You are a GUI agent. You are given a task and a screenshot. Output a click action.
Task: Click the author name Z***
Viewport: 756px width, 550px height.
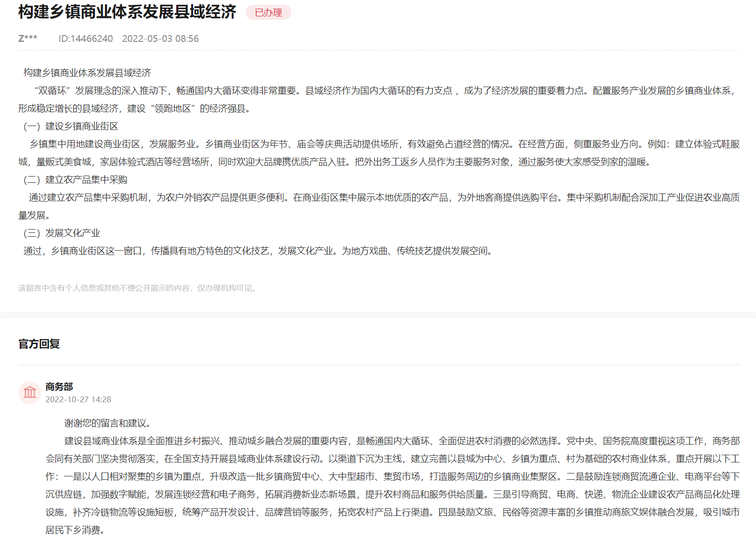tap(28, 38)
